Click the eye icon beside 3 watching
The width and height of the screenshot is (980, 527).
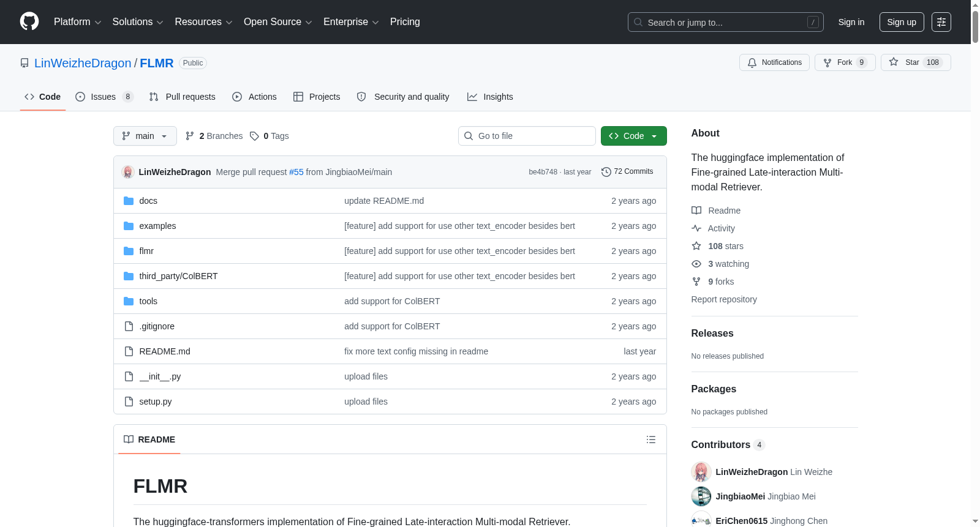coord(696,264)
